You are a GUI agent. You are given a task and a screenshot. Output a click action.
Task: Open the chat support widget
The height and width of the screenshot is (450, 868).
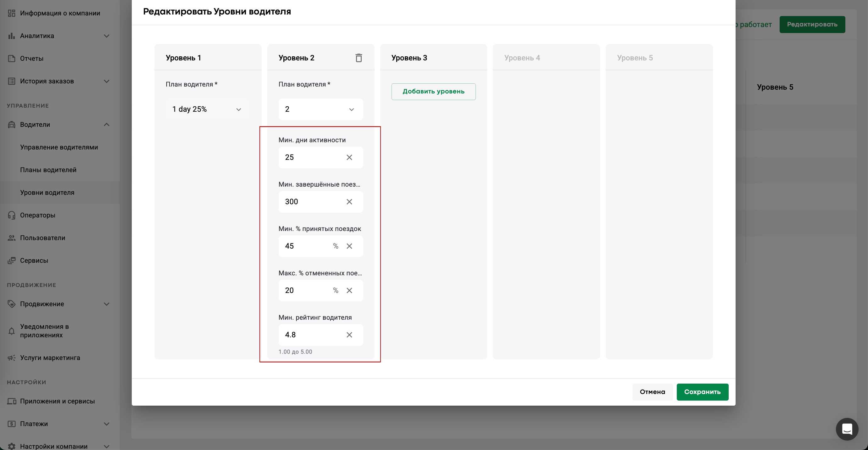[x=847, y=429]
